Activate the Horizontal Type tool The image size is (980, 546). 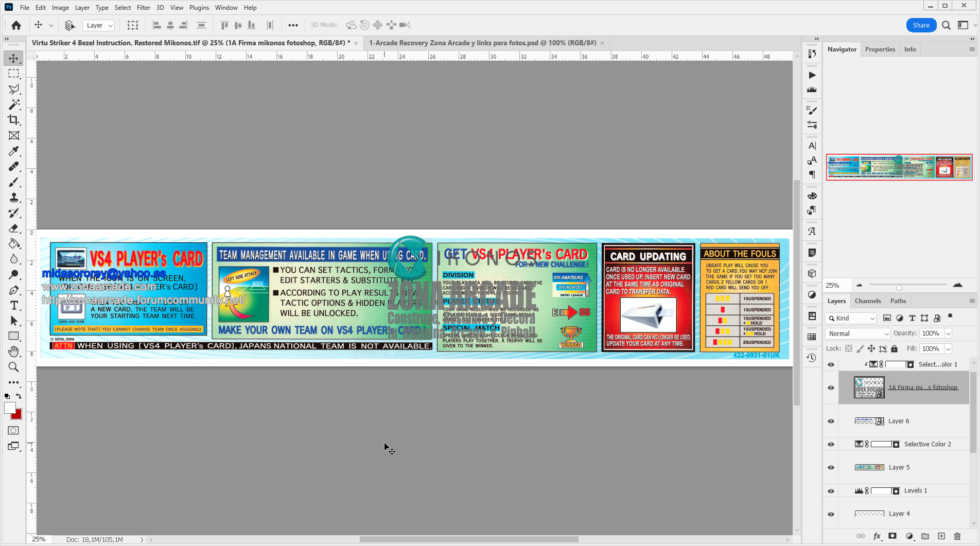point(14,305)
